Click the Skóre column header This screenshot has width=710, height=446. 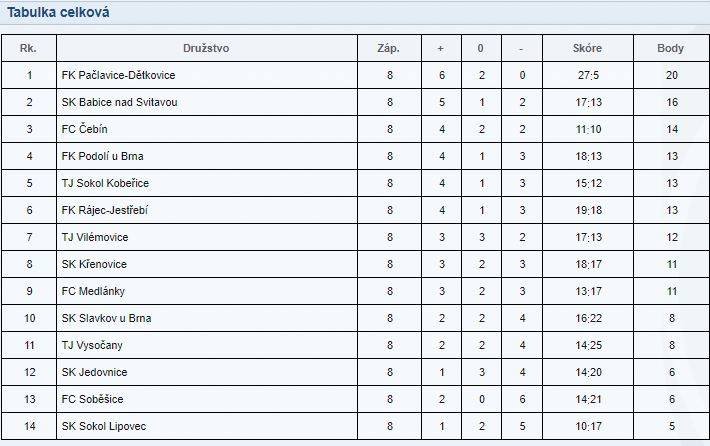coord(587,48)
